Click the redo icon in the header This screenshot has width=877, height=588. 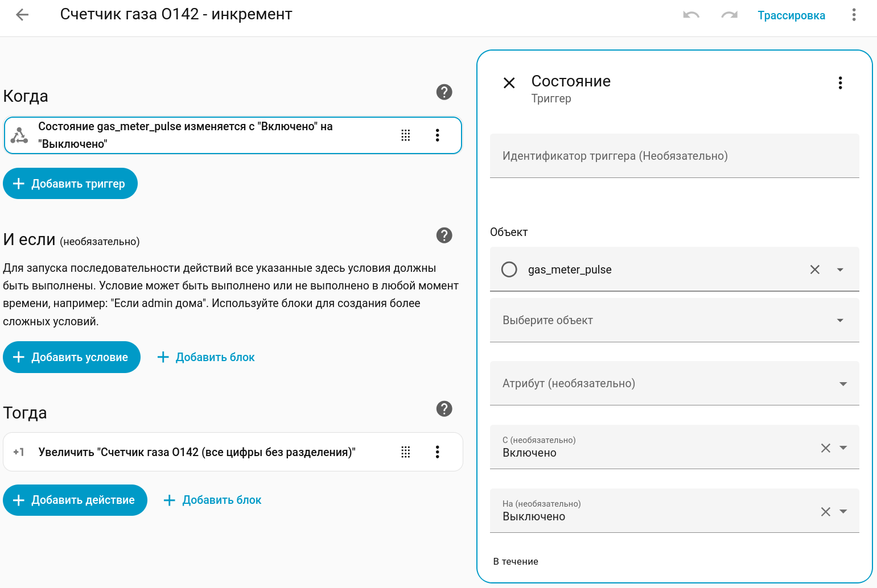point(729,15)
